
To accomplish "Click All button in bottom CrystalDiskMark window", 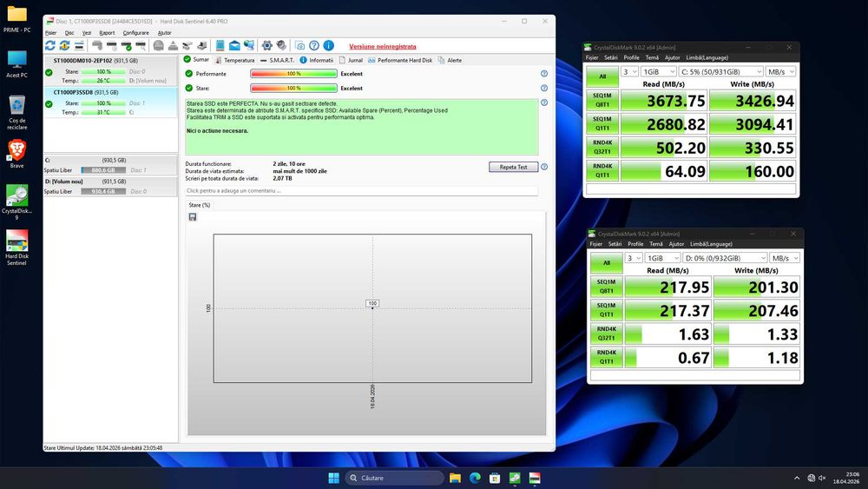I will pyautogui.click(x=607, y=263).
